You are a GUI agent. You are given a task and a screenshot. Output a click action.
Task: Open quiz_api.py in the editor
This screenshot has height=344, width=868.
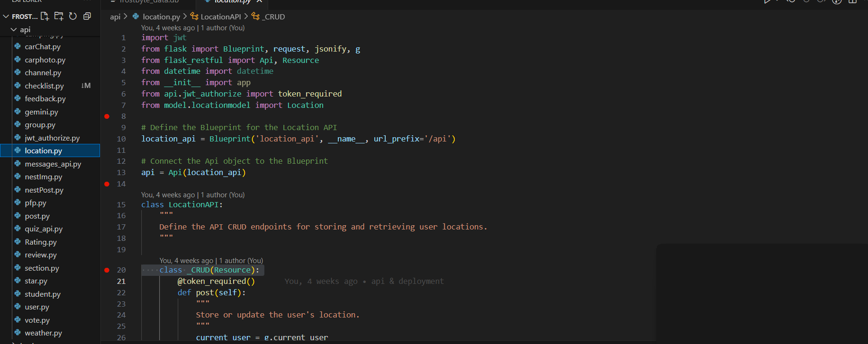point(44,229)
